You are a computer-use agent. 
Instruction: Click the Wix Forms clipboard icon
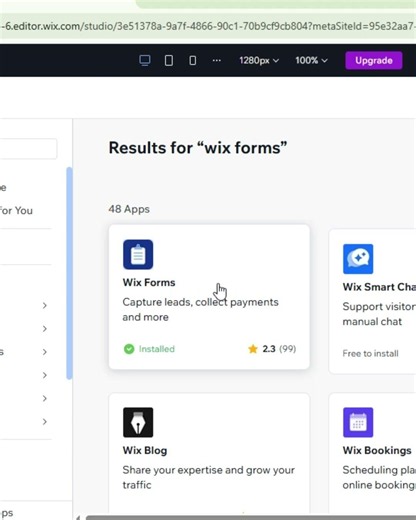tap(138, 254)
